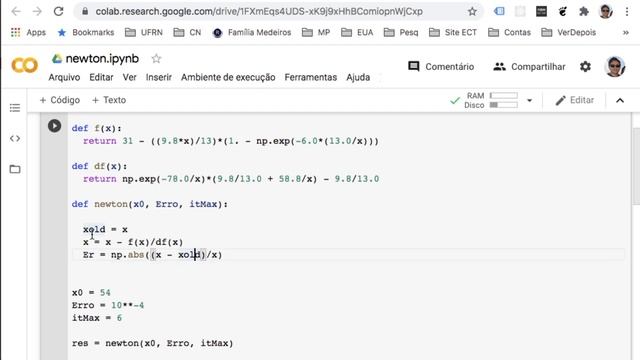Show more bookmarks chevron
Viewport: 640px width, 360px height.
(x=626, y=32)
